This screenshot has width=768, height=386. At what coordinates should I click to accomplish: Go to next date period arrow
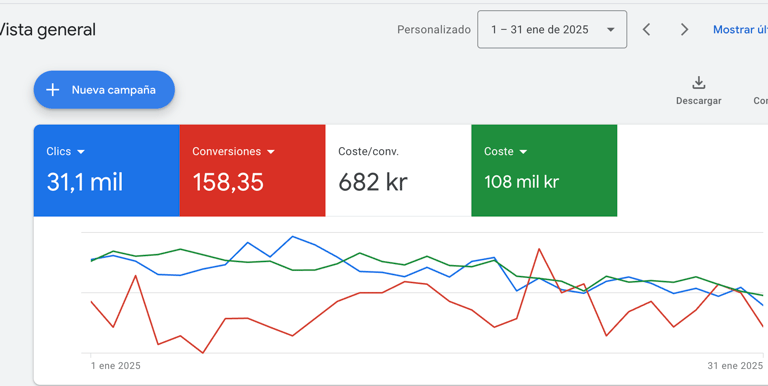point(684,29)
